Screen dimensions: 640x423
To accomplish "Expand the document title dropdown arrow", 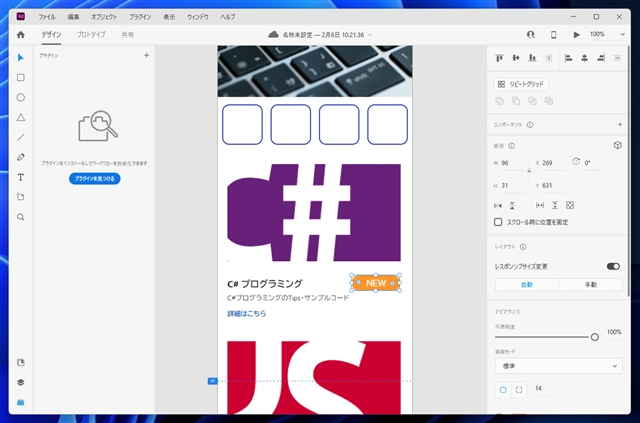I will point(370,35).
